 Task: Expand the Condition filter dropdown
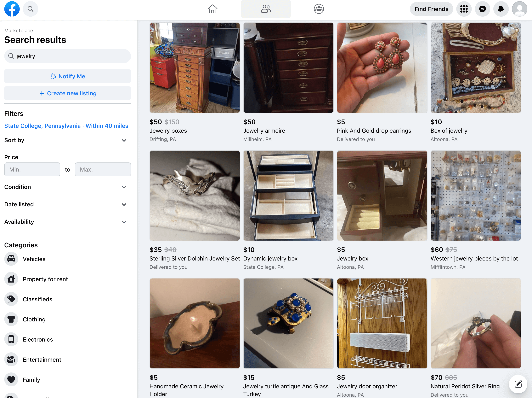click(x=67, y=187)
